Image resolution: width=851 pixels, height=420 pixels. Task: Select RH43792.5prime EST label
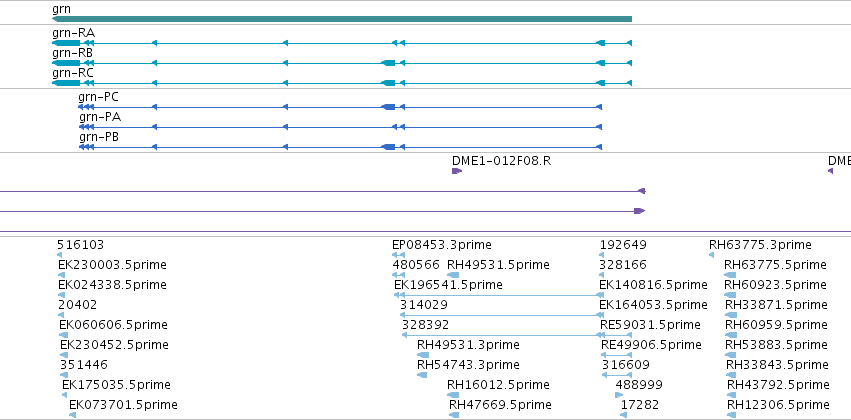(x=778, y=385)
